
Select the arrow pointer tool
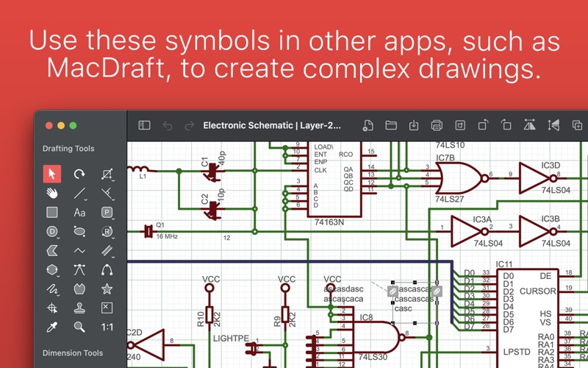52,174
